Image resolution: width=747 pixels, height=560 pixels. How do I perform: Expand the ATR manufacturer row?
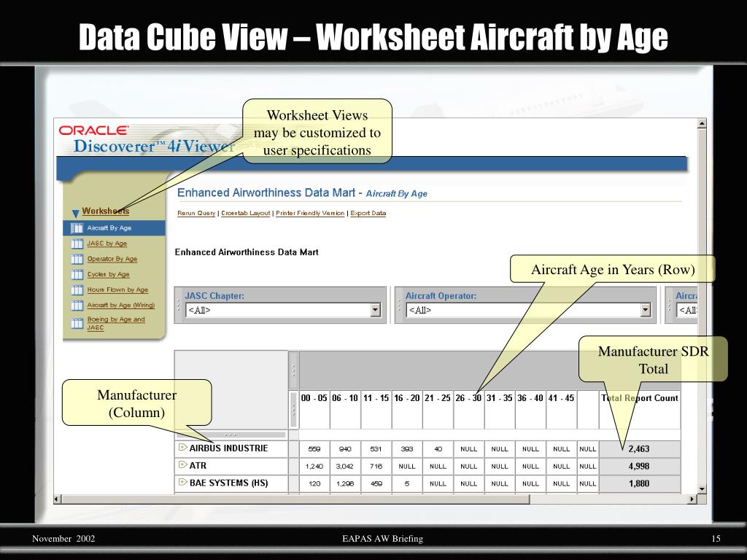(x=182, y=464)
